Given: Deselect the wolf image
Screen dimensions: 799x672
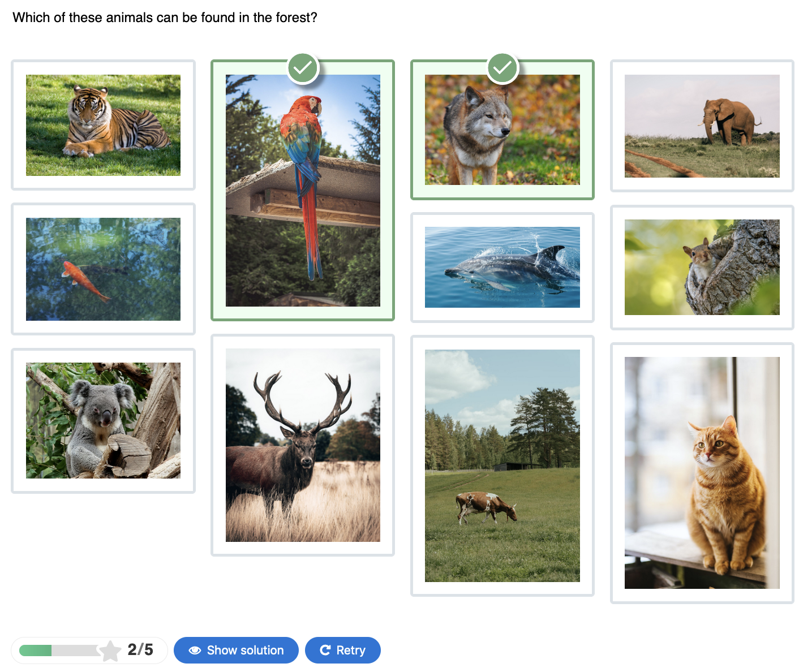Looking at the screenshot, I should 502,129.
